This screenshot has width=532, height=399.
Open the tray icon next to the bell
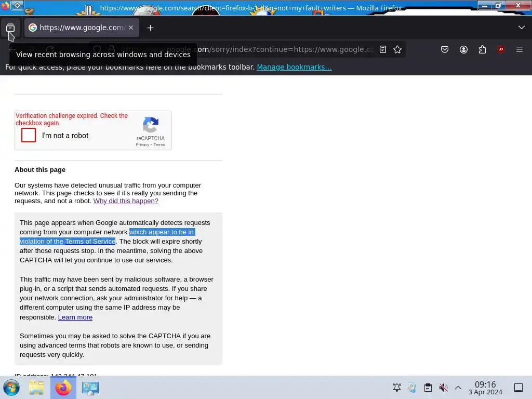(x=412, y=388)
